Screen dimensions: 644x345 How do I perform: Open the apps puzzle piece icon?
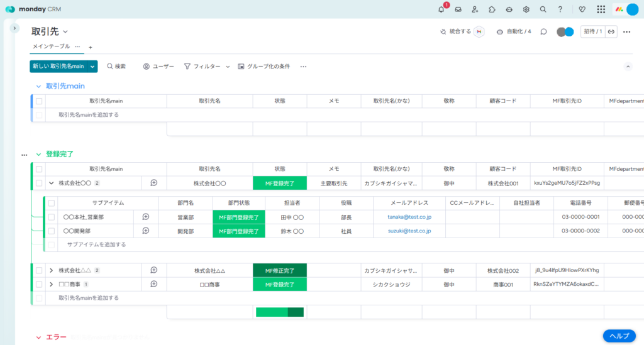pos(492,9)
